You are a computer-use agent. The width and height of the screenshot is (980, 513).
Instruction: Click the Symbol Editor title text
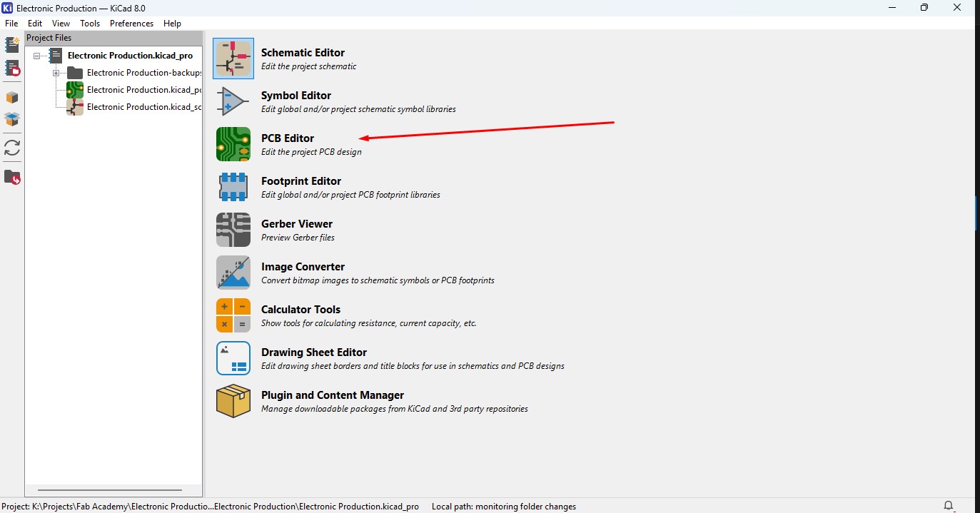[296, 96]
